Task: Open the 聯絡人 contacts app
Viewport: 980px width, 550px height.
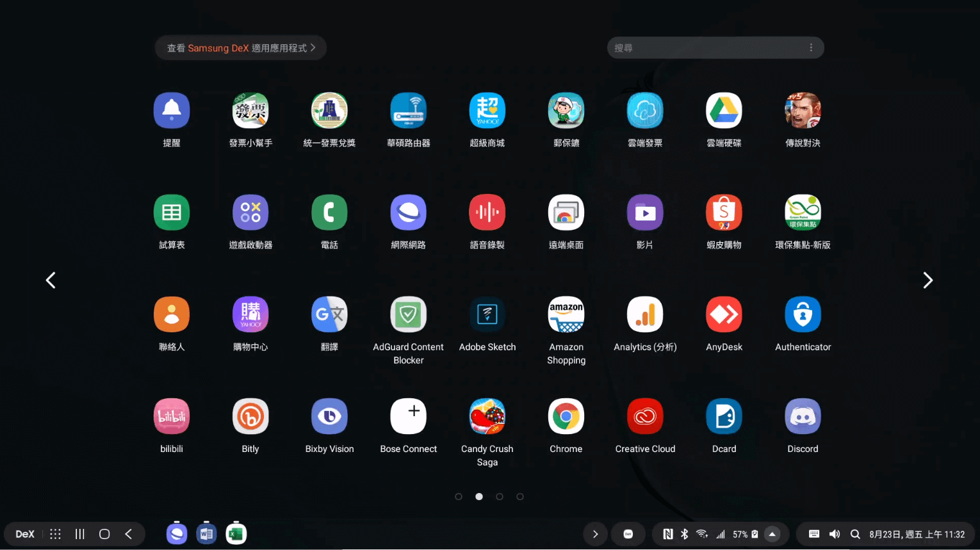Action: (x=172, y=314)
